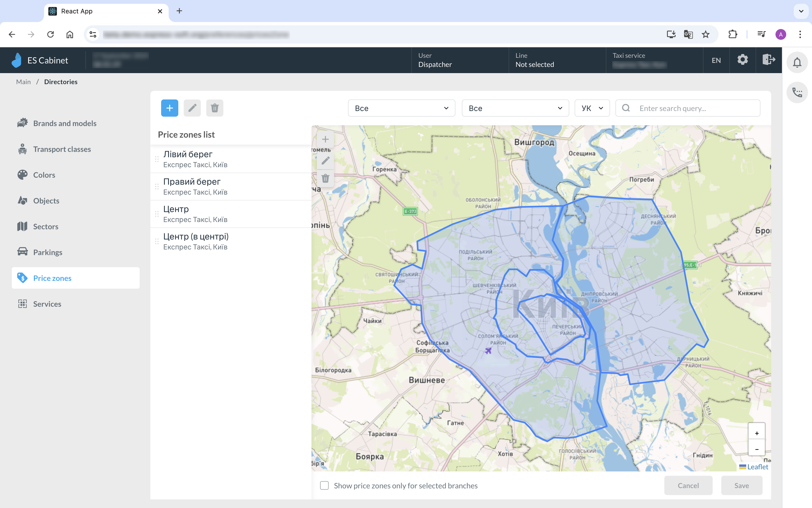Open the notifications bell
Viewport: 812px width, 508px height.
(797, 62)
